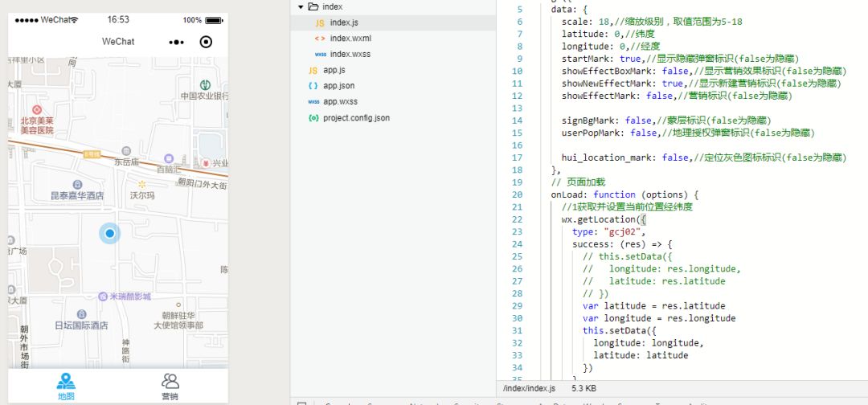868x405 pixels.
Task: Click the 百脑汇 shopping marker on map
Action: click(169, 158)
